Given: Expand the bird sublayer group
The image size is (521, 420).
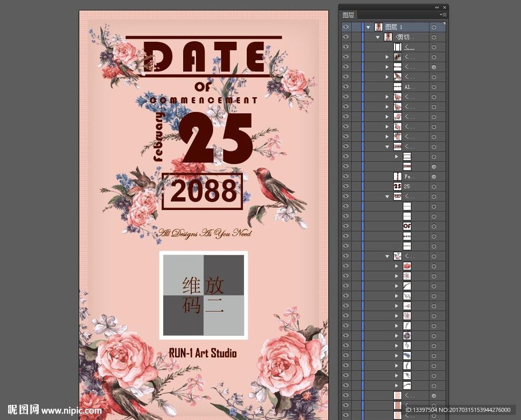Looking at the screenshot, I should 387,77.
